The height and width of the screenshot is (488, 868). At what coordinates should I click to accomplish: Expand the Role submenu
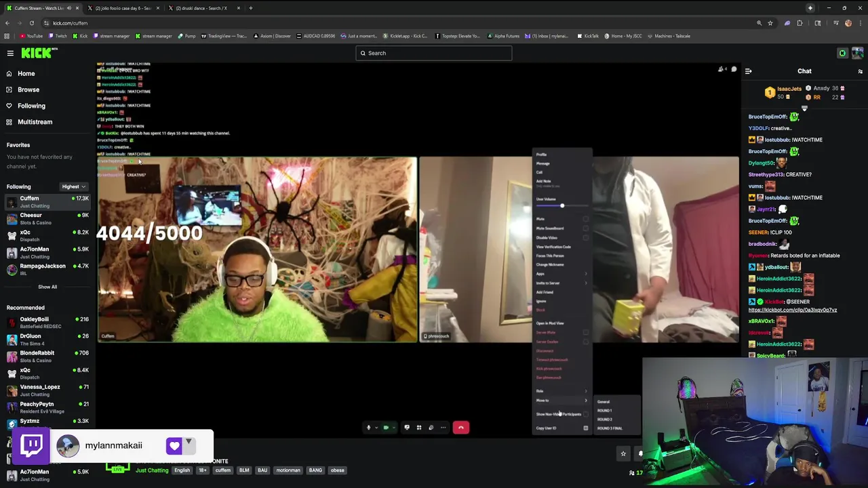coord(562,391)
